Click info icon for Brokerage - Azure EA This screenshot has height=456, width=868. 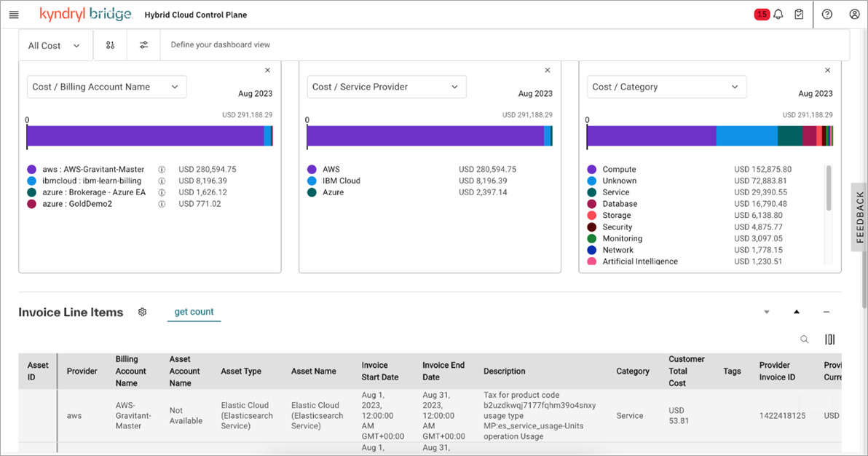point(162,192)
